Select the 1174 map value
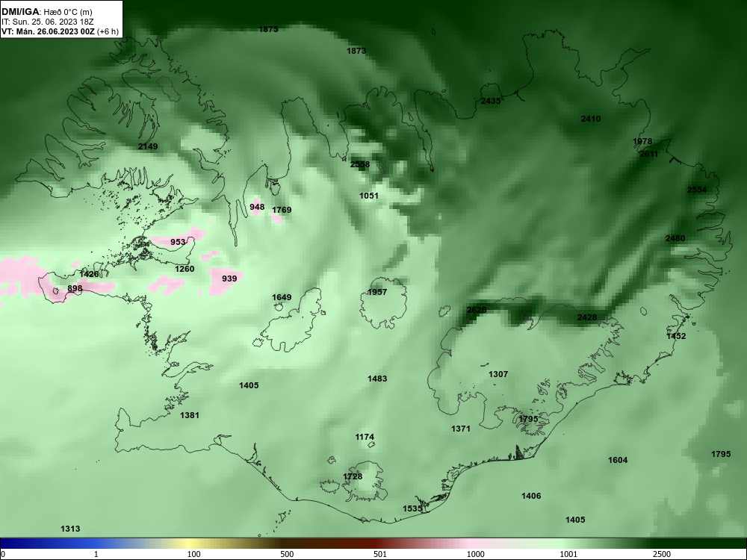 pyautogui.click(x=365, y=437)
